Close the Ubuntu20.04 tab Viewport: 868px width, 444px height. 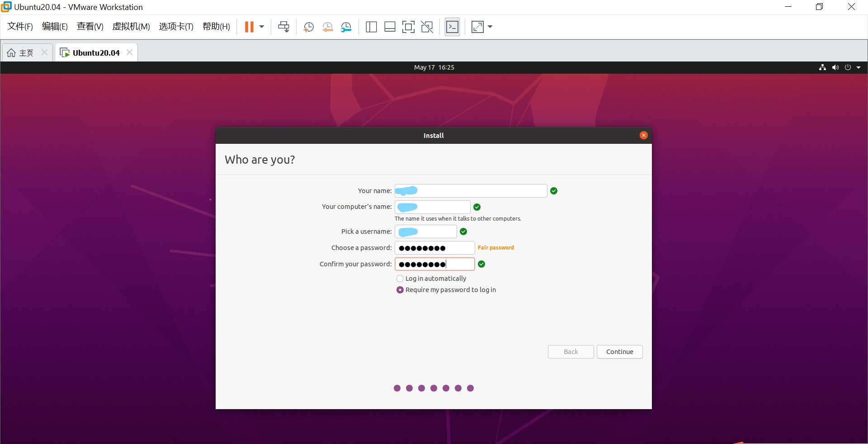pyautogui.click(x=130, y=52)
